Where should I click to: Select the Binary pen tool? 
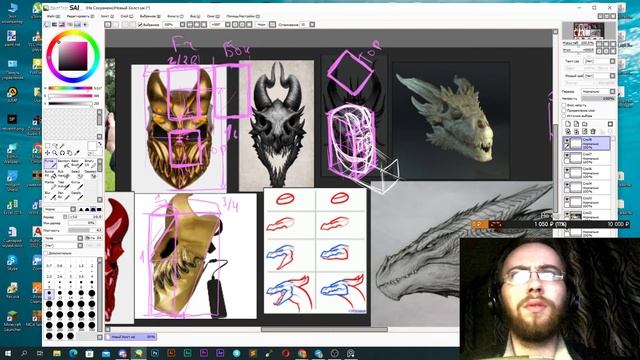point(90,163)
